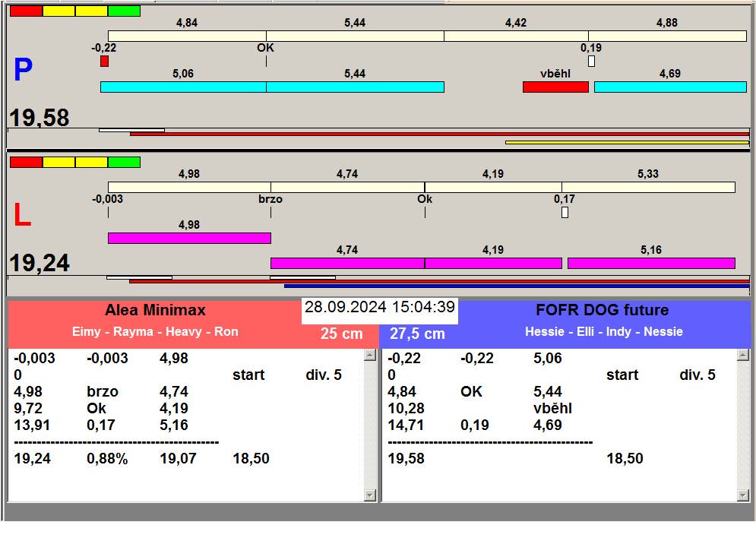Image resolution: width=756 pixels, height=544 pixels.
Task: Click the brzo label under lane L track
Action: (270, 199)
